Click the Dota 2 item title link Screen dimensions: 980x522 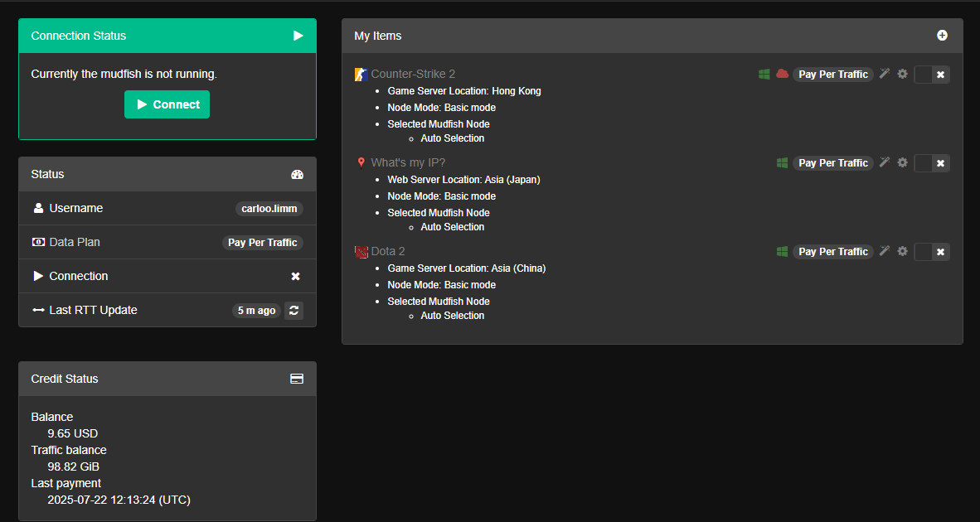tap(388, 251)
